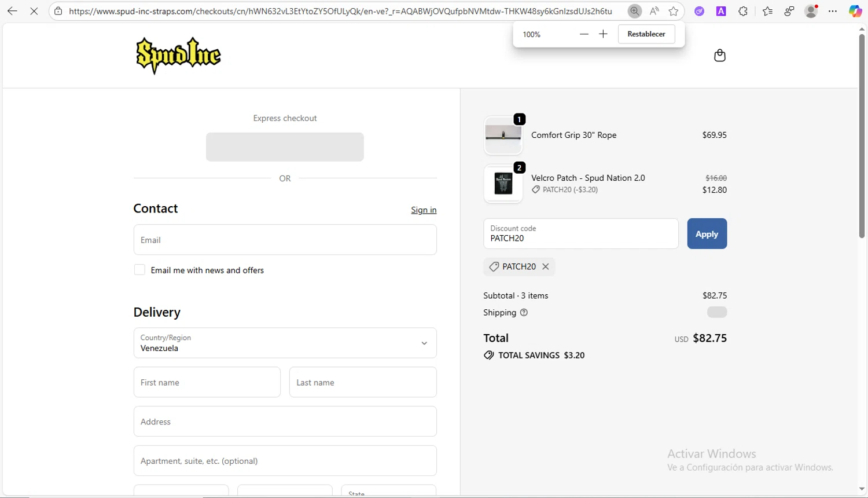Click the browser back arrow

(12, 11)
